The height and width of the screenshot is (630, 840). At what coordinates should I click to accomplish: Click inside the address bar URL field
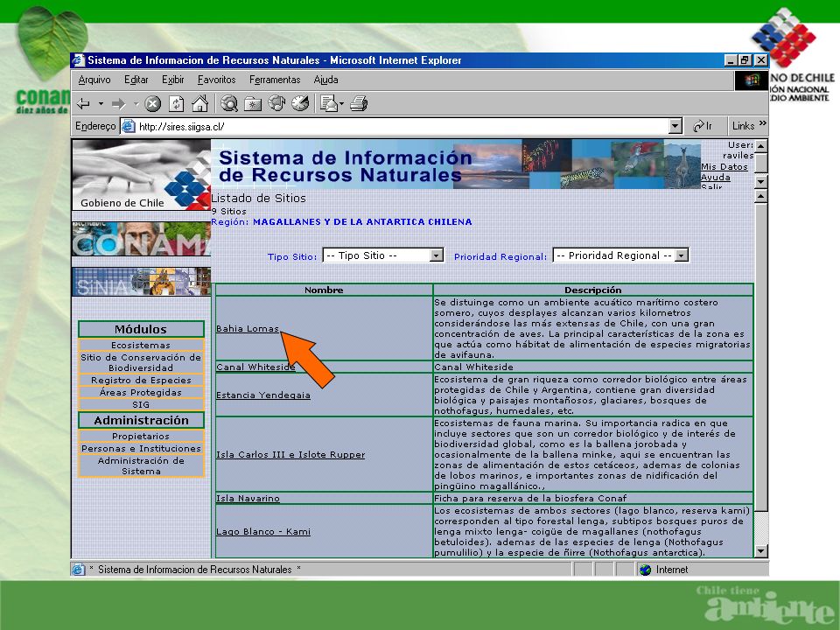tap(395, 126)
